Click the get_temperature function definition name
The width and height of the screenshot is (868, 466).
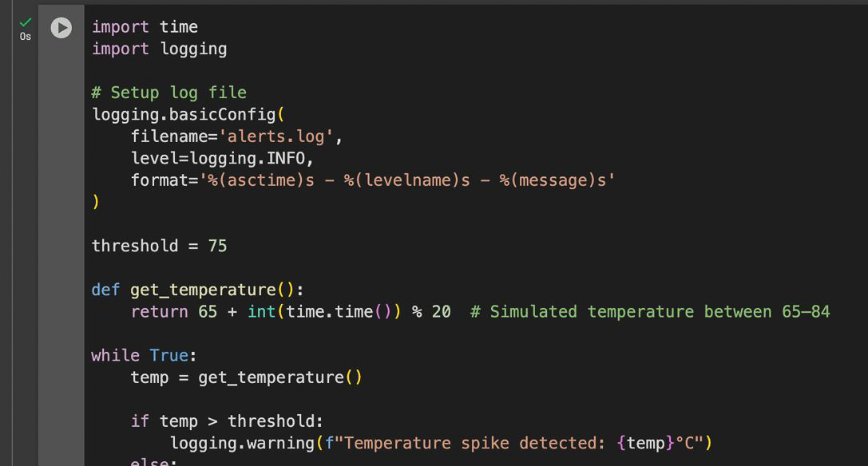pyautogui.click(x=203, y=290)
